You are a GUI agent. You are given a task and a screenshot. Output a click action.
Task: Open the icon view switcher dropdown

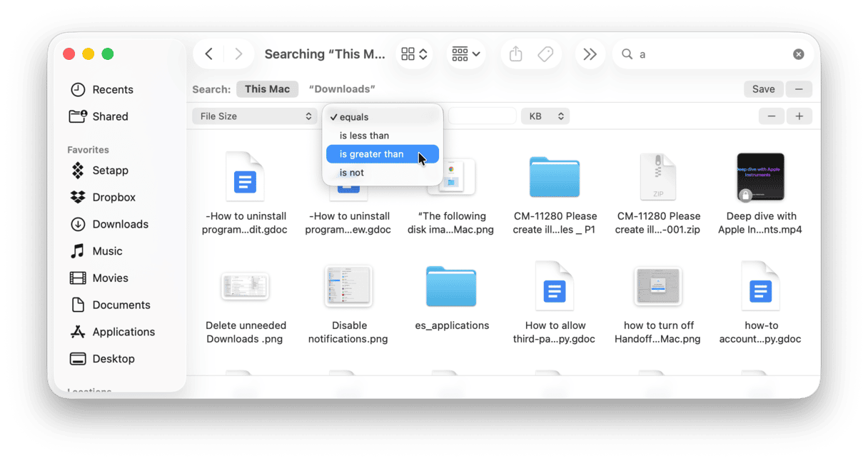coord(414,54)
